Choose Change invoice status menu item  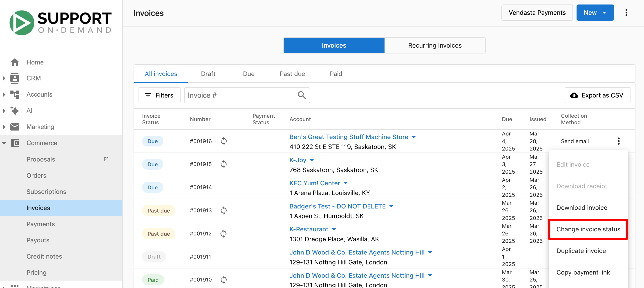(588, 229)
